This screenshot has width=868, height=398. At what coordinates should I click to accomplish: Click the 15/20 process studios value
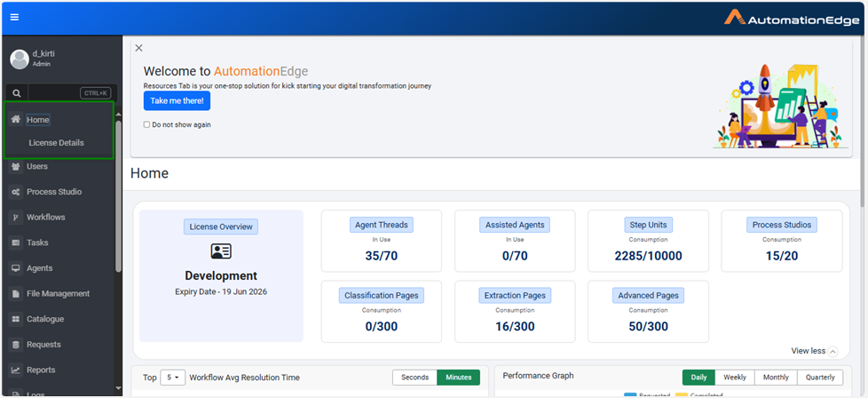pyautogui.click(x=782, y=256)
